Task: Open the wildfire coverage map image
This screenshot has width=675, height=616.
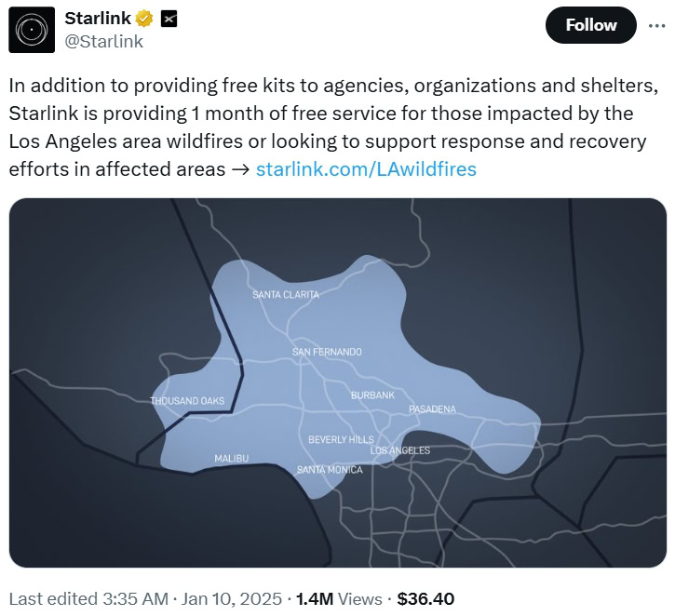Action: click(337, 382)
